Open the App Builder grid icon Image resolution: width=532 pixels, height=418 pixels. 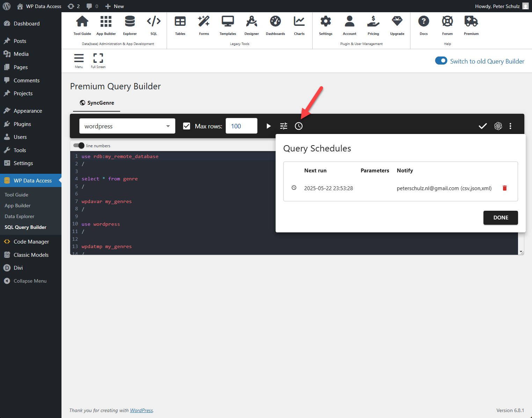click(106, 22)
